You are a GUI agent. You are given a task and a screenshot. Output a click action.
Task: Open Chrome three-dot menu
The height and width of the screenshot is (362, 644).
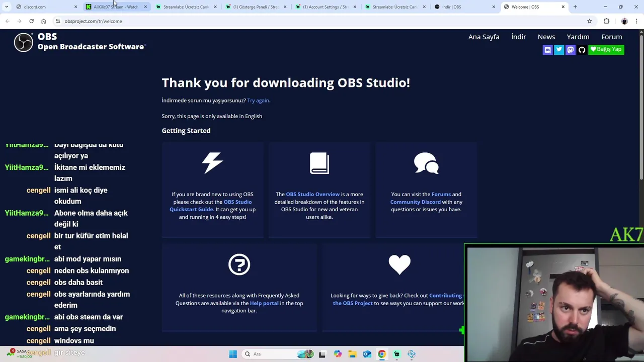(636, 21)
